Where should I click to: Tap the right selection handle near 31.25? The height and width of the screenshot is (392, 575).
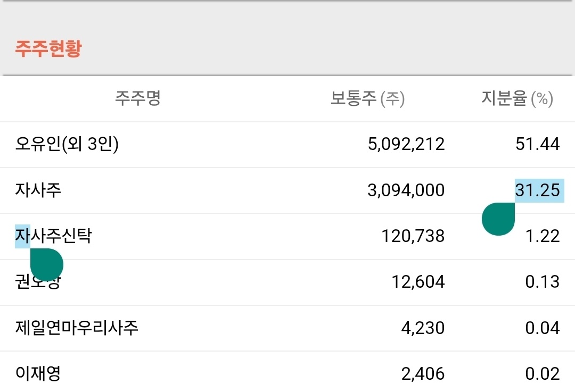pos(498,219)
